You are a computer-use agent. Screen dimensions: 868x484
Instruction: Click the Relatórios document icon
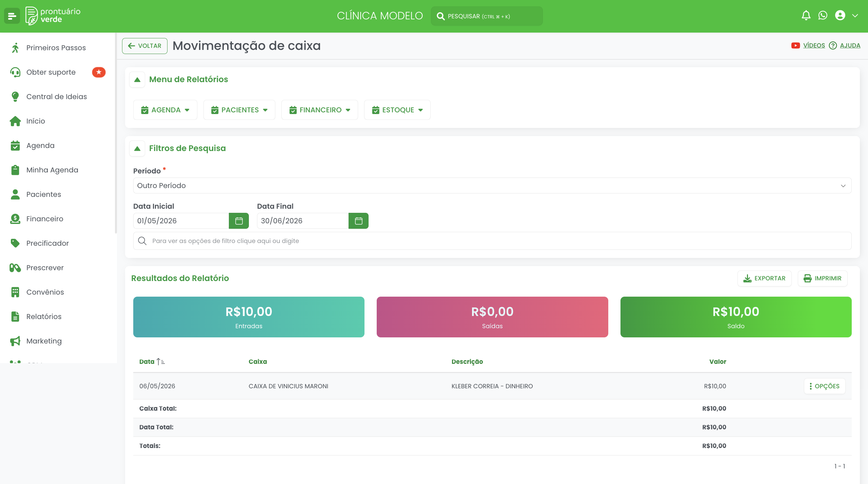click(15, 317)
